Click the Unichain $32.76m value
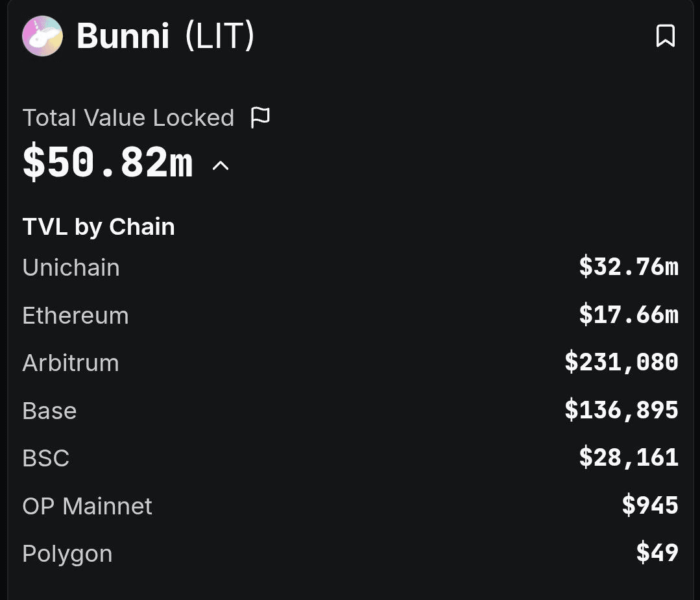Viewport: 700px width, 600px height. (x=629, y=267)
